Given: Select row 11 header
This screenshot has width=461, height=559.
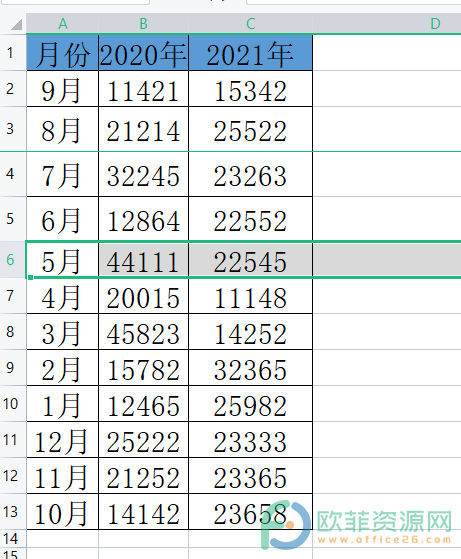Looking at the screenshot, I should [13, 440].
